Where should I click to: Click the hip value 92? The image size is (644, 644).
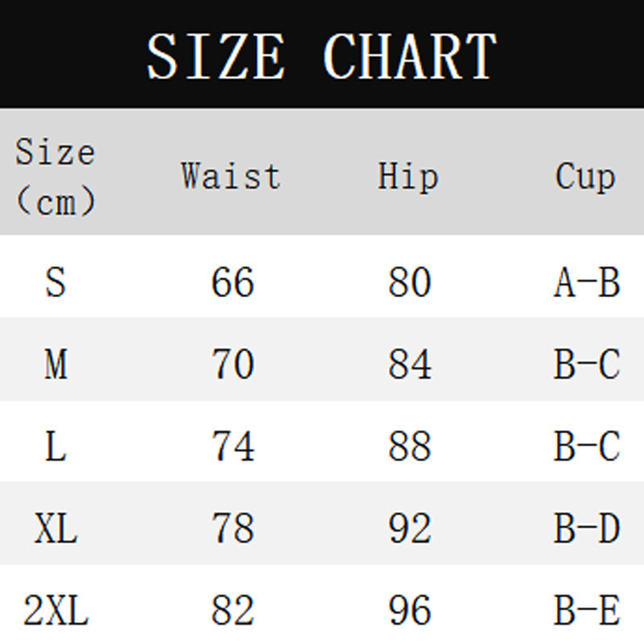point(410,529)
